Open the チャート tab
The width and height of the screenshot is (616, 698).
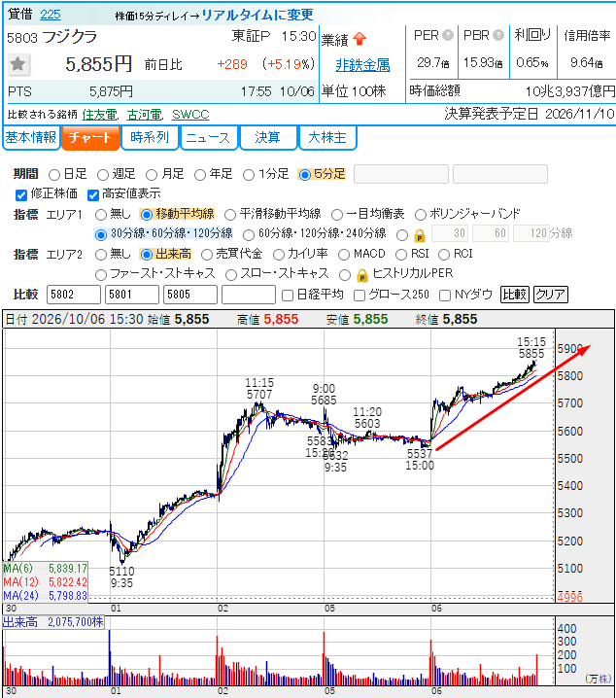click(x=90, y=137)
